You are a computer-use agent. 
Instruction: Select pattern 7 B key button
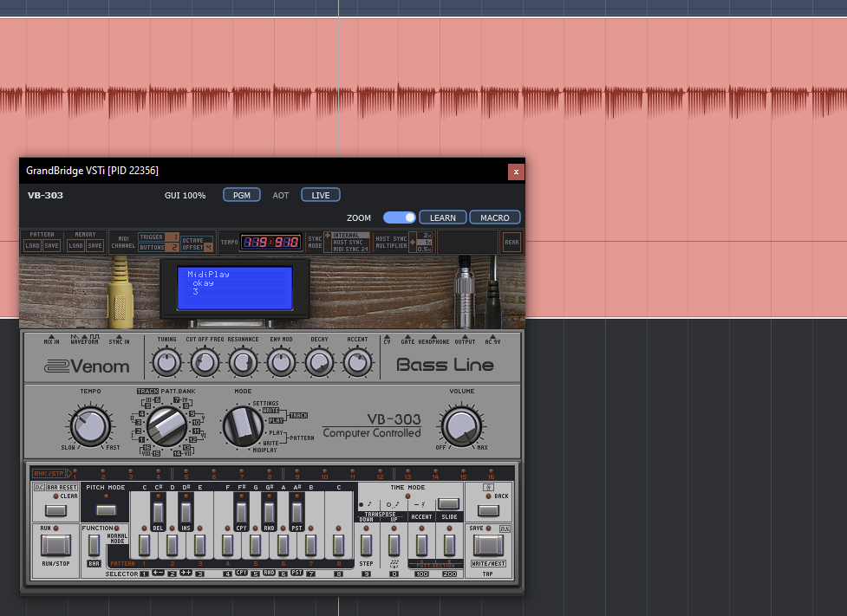(x=310, y=545)
